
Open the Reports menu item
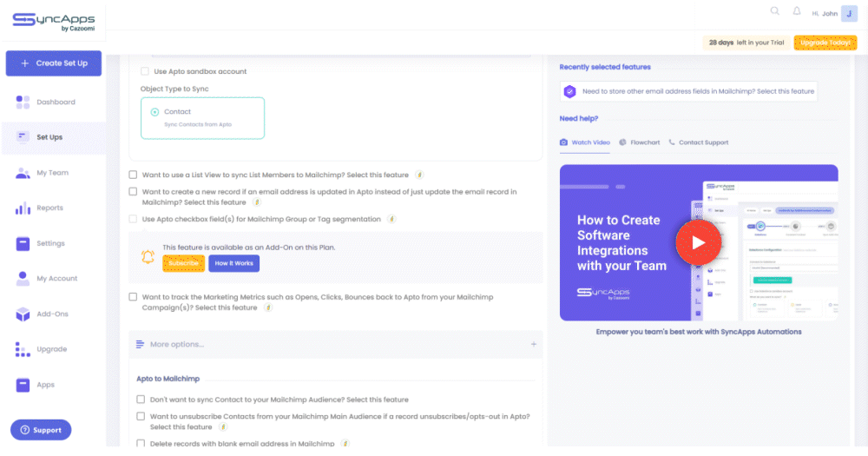click(49, 208)
